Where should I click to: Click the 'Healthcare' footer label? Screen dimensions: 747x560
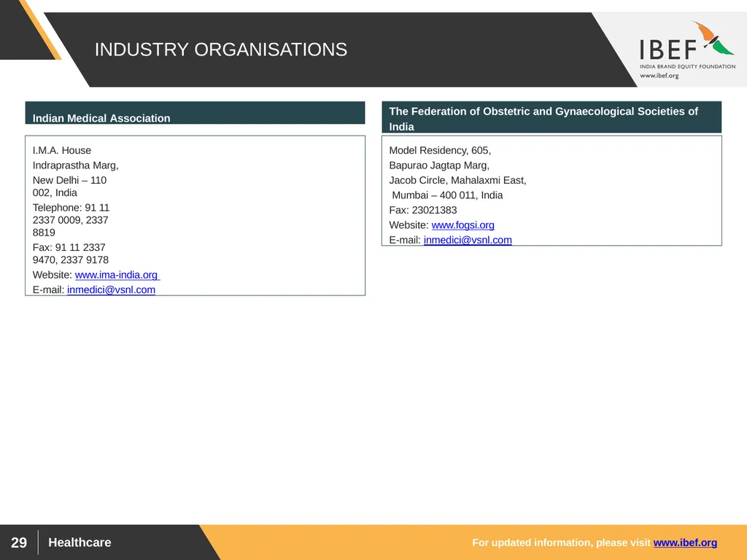click(x=80, y=542)
